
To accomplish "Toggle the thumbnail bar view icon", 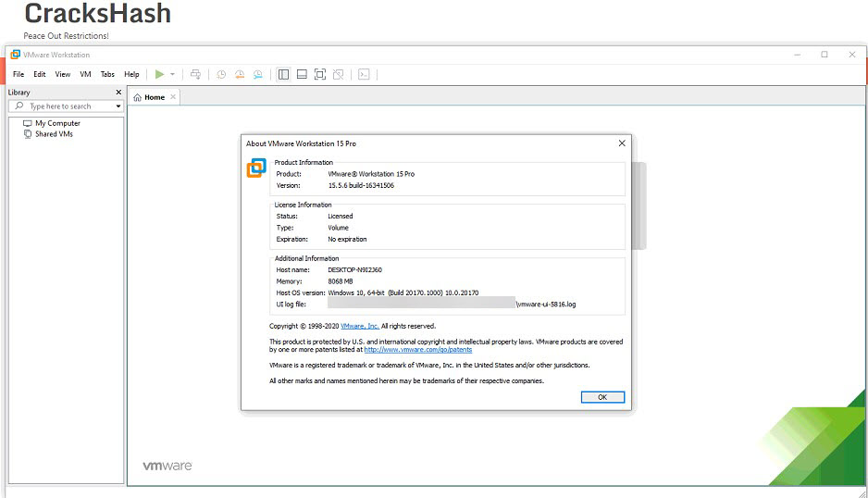I will 302,74.
